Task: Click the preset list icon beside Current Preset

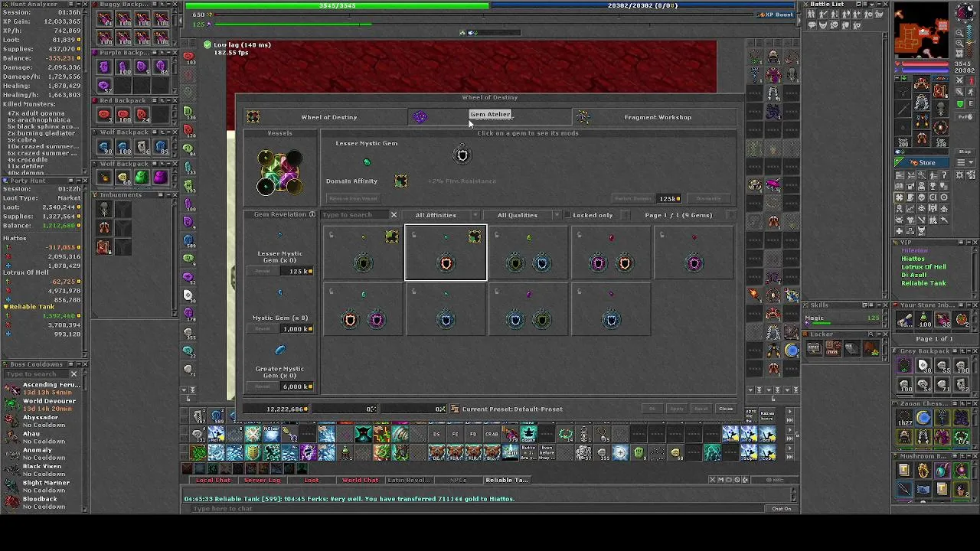Action: 455,409
